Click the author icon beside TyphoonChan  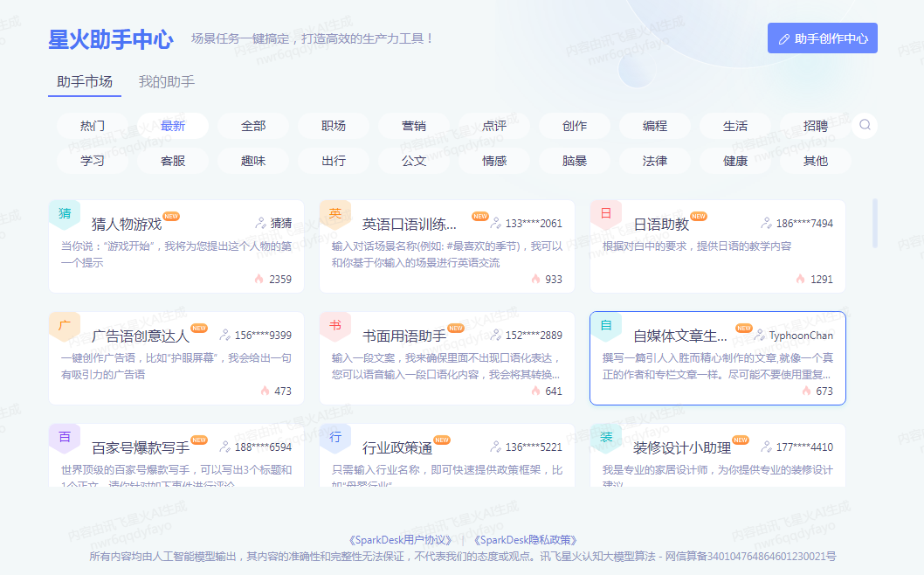pos(760,335)
